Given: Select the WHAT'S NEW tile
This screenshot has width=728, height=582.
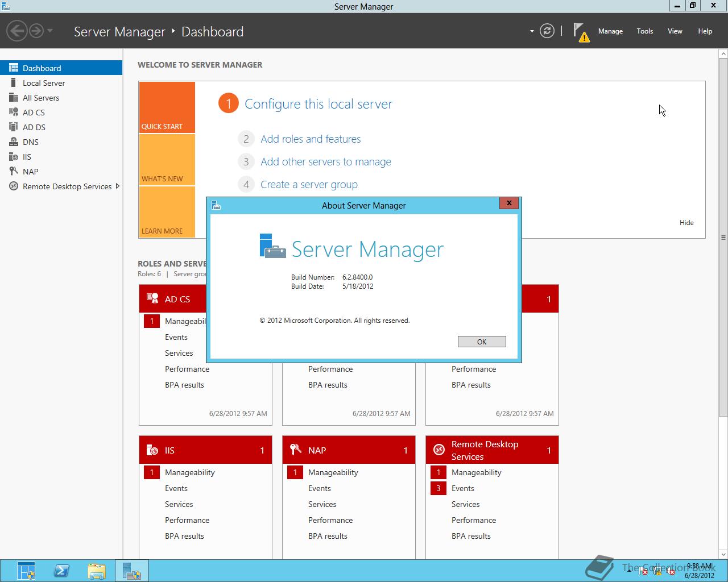Looking at the screenshot, I should pos(167,160).
